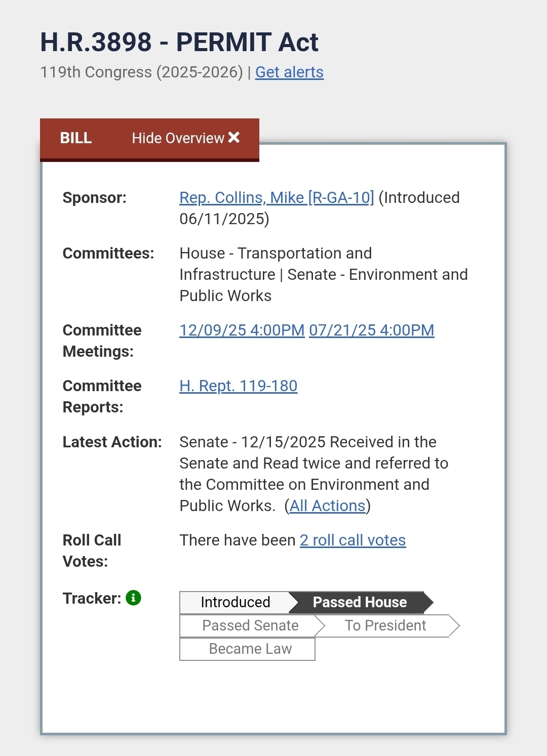View the 2 roll call votes
The image size is (547, 756).
click(353, 540)
